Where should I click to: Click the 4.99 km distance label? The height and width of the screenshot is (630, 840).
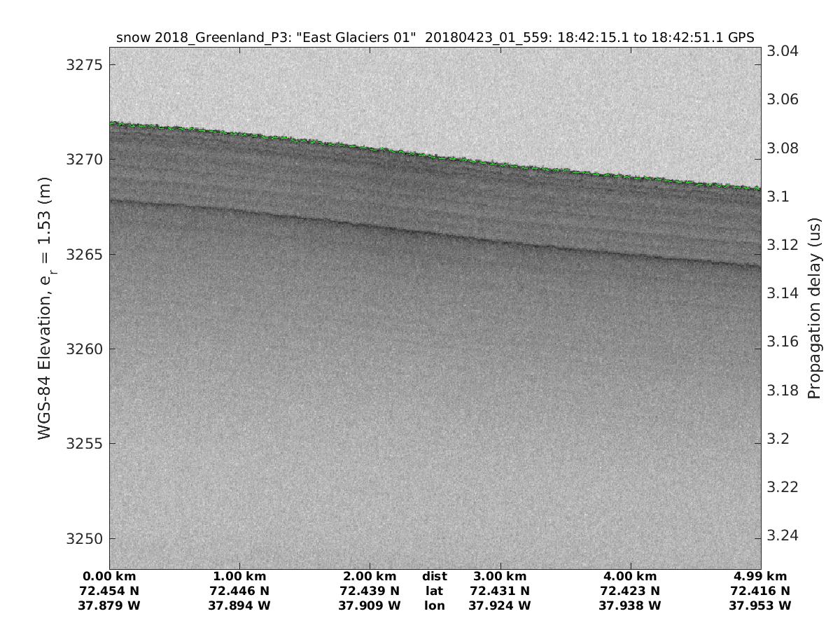(760, 576)
